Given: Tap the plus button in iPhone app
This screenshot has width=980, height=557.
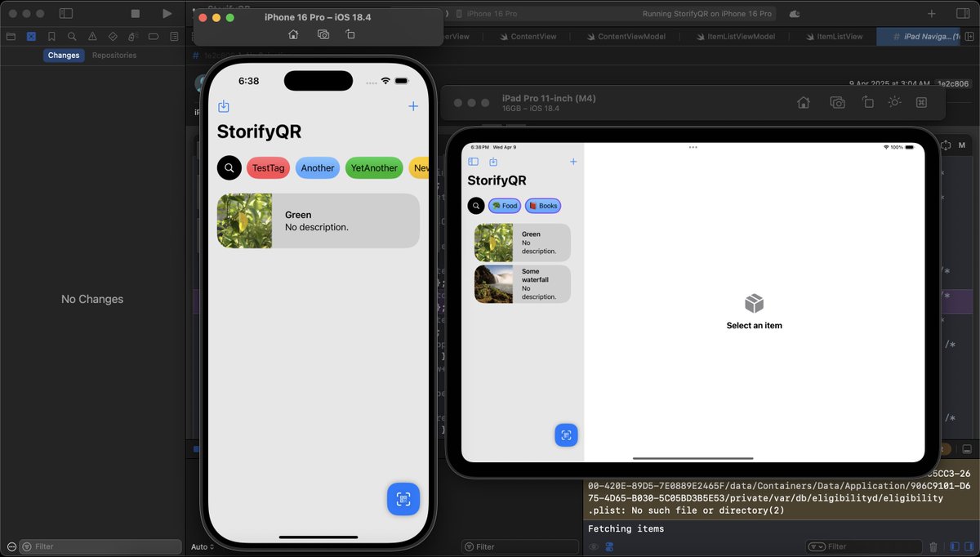Looking at the screenshot, I should coord(413,106).
